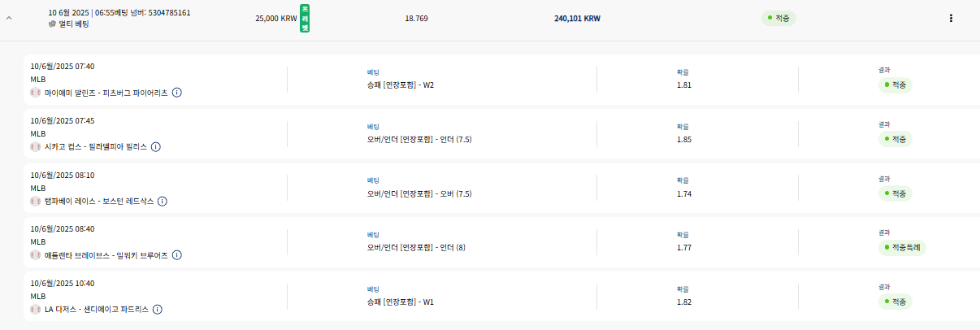Select the 탬파베이 레이스 - 보스턴 레드삭스 match link
Viewport: 980px width, 330px height.
99,201
